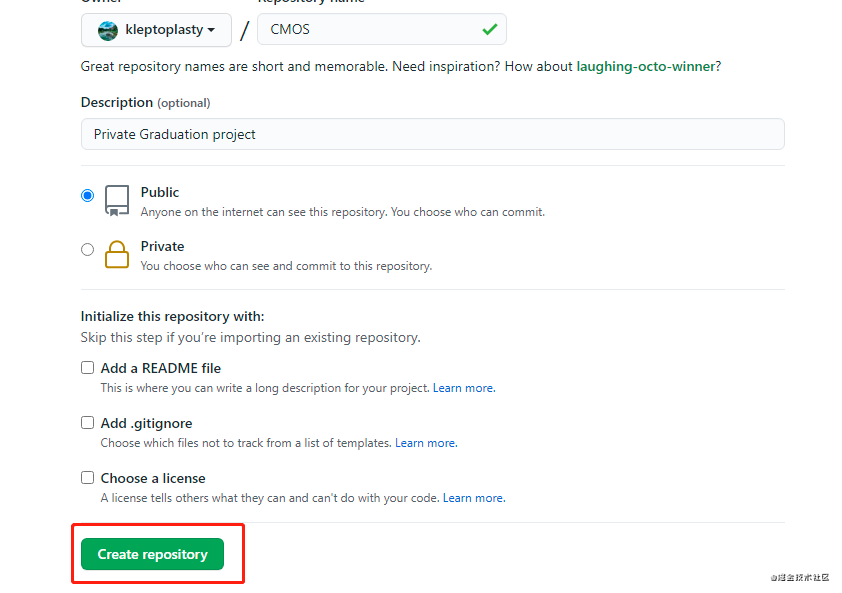Screen dimensions: 842x593
Task: Click the Private option label text
Action: click(x=162, y=246)
